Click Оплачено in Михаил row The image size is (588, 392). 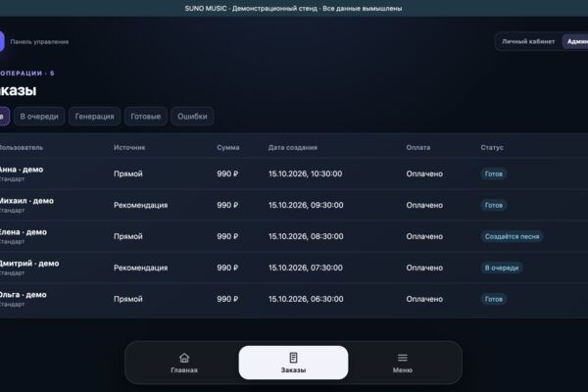(x=424, y=205)
